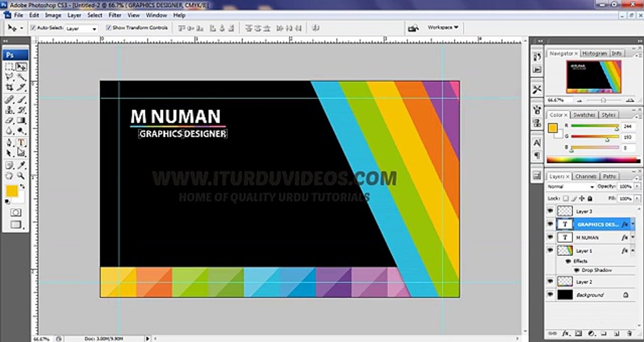Toggle visibility of Layer 1

tap(551, 250)
